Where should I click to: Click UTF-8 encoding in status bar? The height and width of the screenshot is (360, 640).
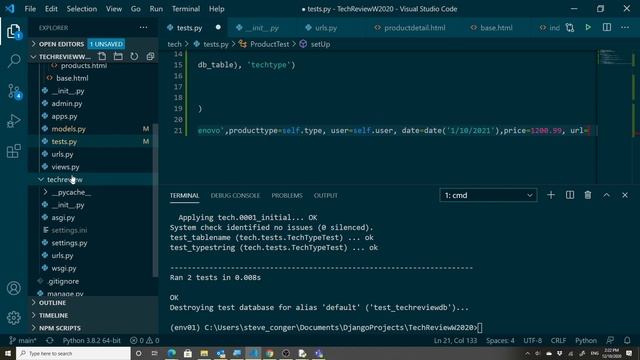(532, 340)
